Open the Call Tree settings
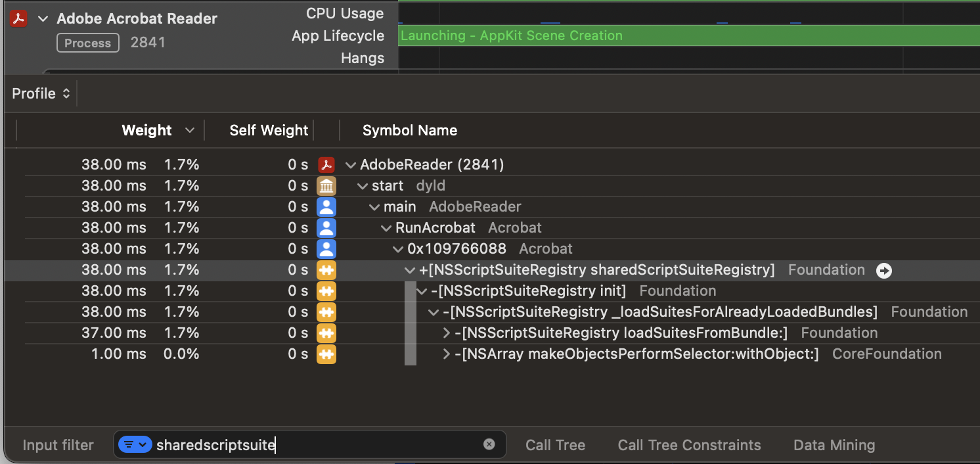 coord(554,445)
